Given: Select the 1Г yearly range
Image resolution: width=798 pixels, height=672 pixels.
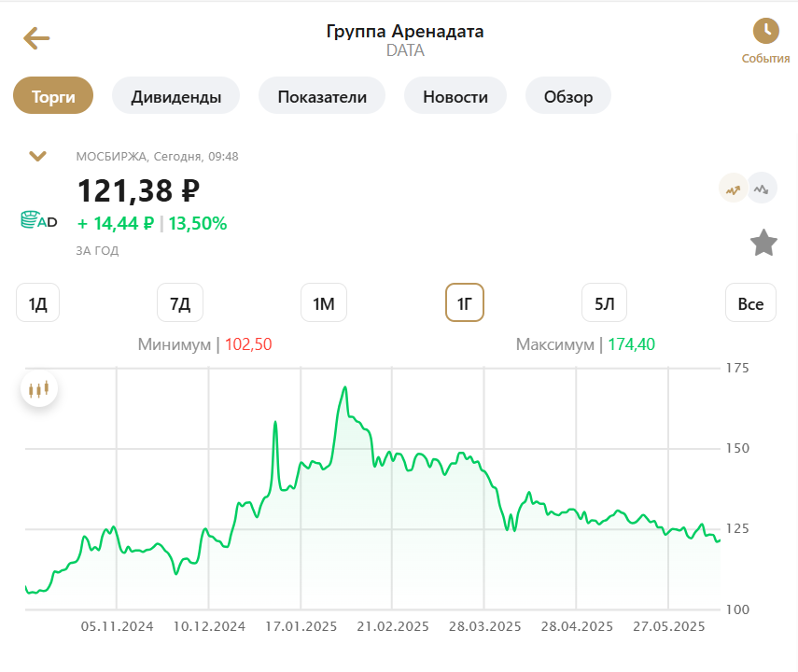Looking at the screenshot, I should point(464,303).
